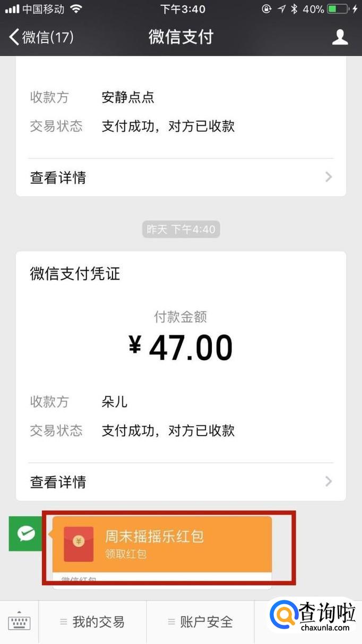Tap the rotation lock status icon
The width and height of the screenshot is (362, 644).
266,9
